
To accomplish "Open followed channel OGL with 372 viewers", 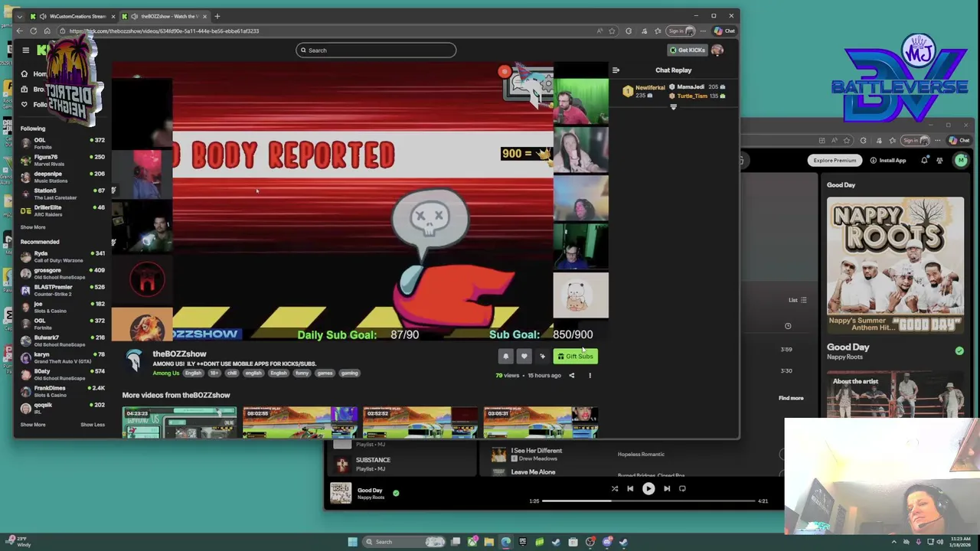I will pyautogui.click(x=63, y=143).
